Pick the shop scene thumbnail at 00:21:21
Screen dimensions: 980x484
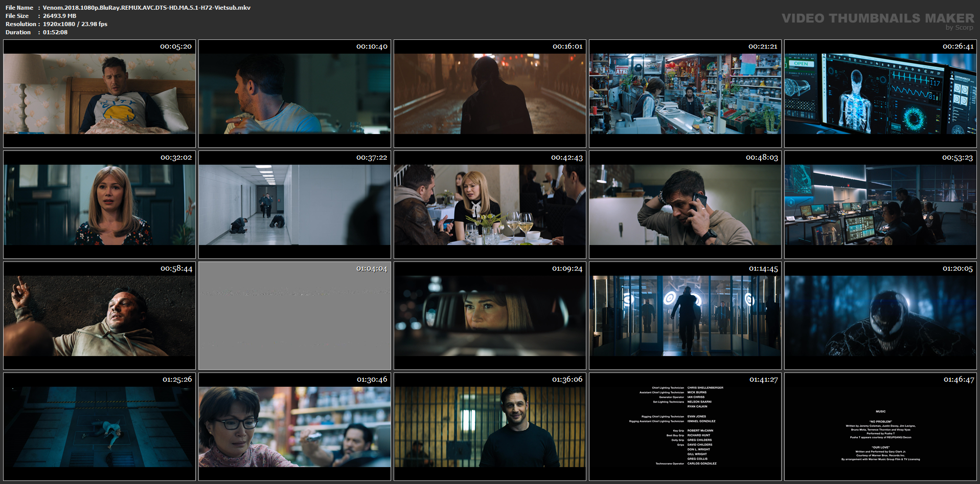pos(685,94)
